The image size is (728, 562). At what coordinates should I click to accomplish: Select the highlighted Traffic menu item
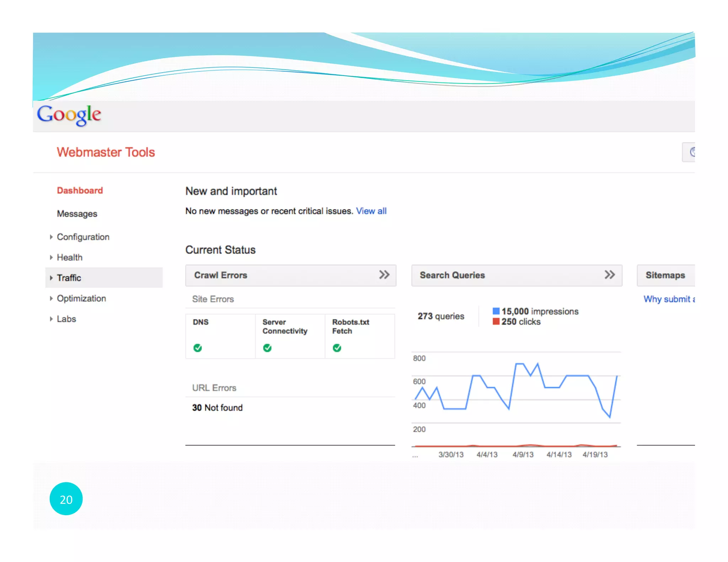click(69, 278)
